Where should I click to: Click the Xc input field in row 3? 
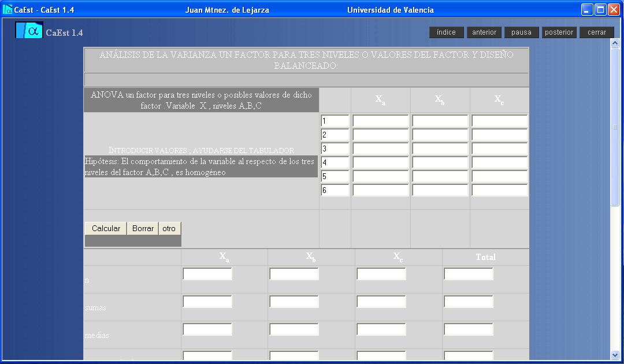[500, 149]
